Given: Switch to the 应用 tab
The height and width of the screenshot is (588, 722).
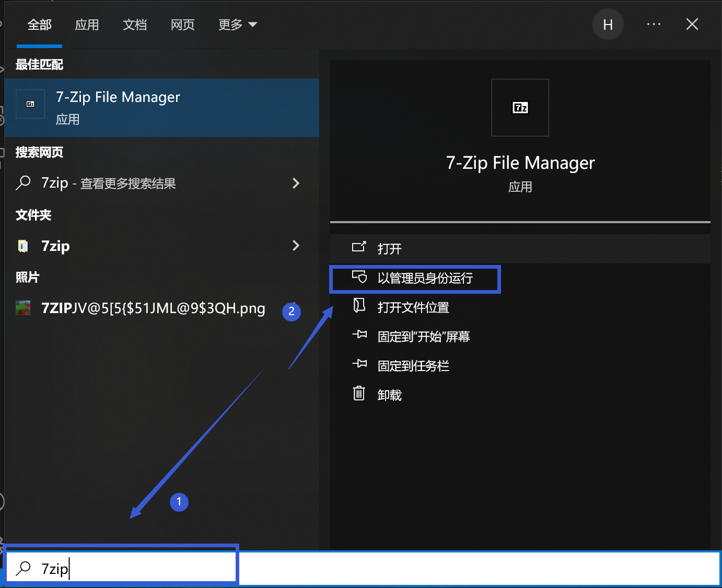Looking at the screenshot, I should pos(87,25).
